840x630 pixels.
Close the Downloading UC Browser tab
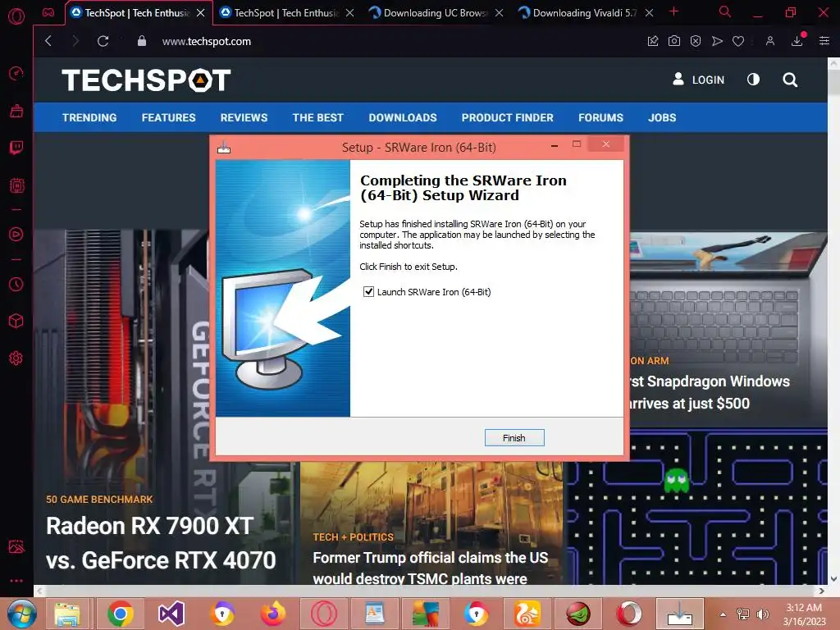pyautogui.click(x=500, y=13)
